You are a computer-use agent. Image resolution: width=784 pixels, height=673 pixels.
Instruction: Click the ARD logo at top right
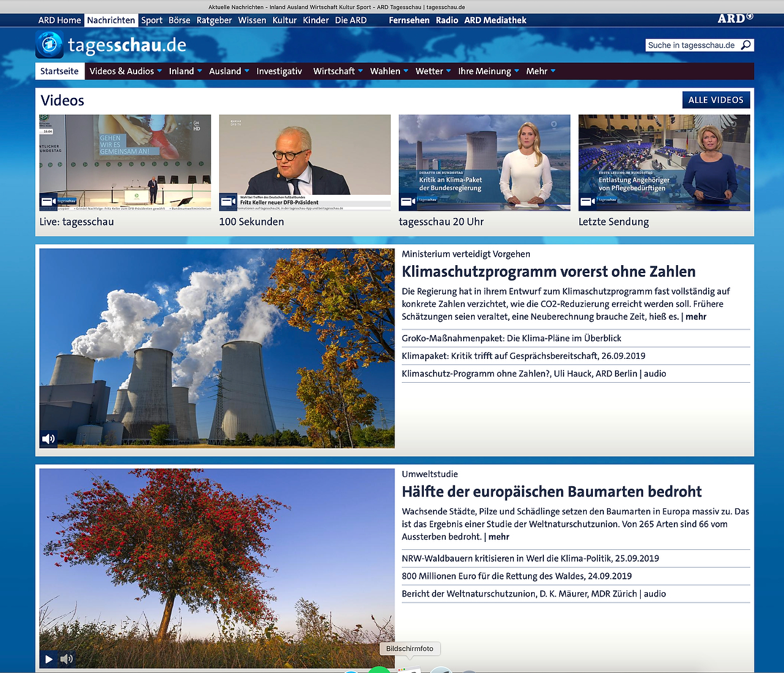point(735,18)
